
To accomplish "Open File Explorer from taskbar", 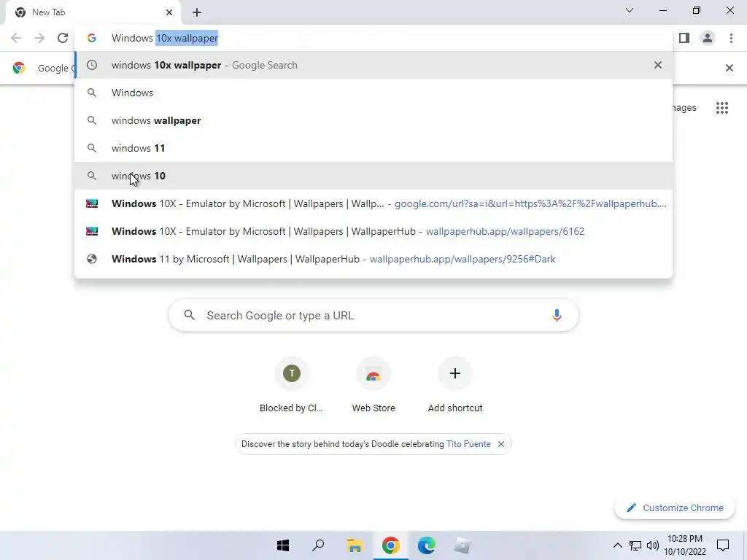I will tap(355, 545).
